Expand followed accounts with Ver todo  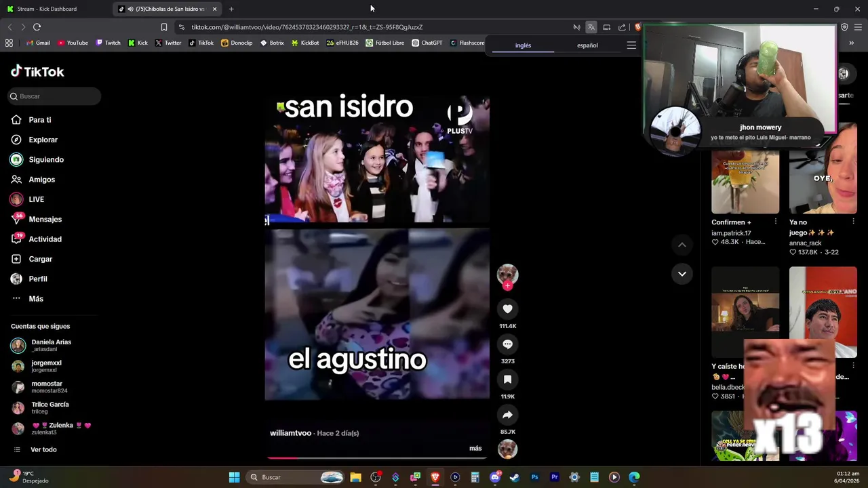pyautogui.click(x=43, y=450)
